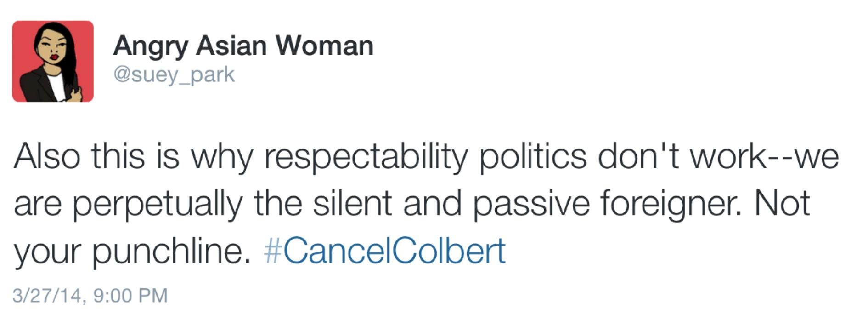Screen dimensions: 868x326
Task: Click the 3/27/14, 9:00 PM timestamp
Action: pyautogui.click(x=90, y=295)
